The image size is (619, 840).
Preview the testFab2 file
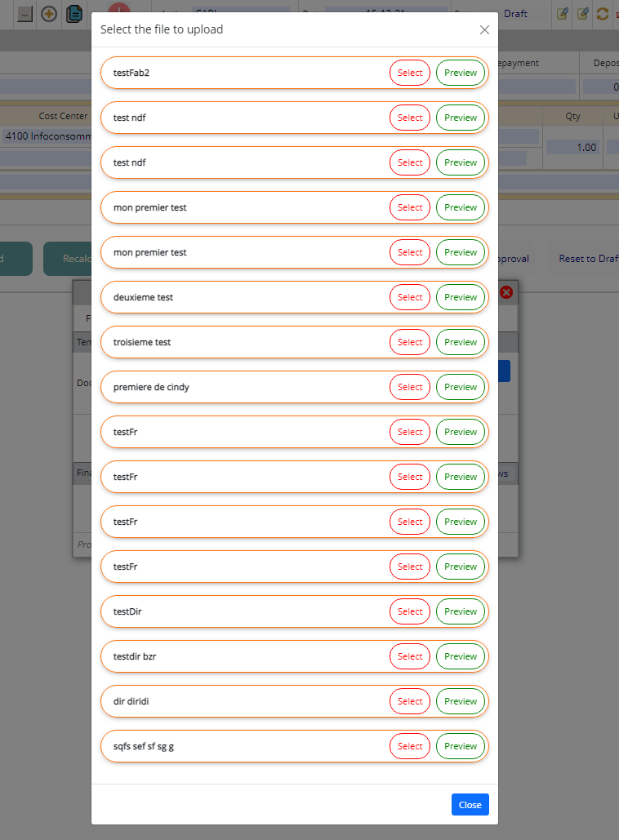[461, 73]
